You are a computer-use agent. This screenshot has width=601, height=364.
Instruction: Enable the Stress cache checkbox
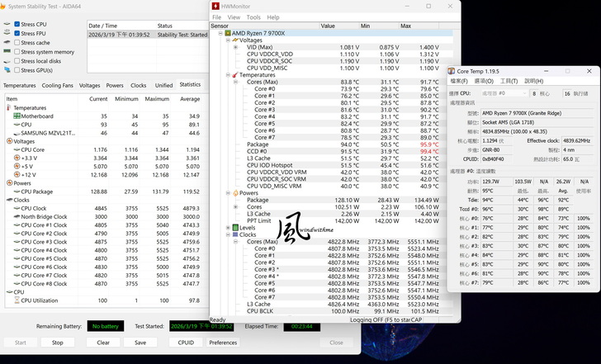tap(17, 43)
